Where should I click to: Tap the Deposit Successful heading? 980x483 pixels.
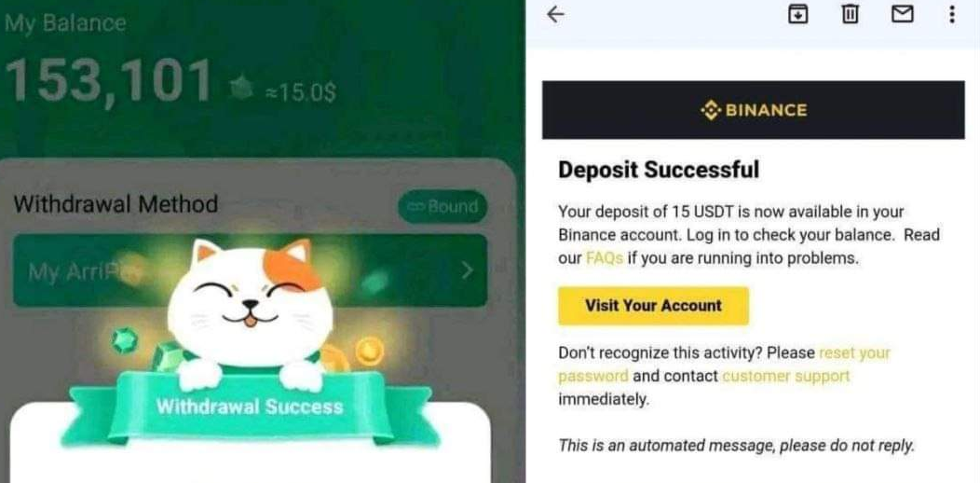tap(658, 170)
